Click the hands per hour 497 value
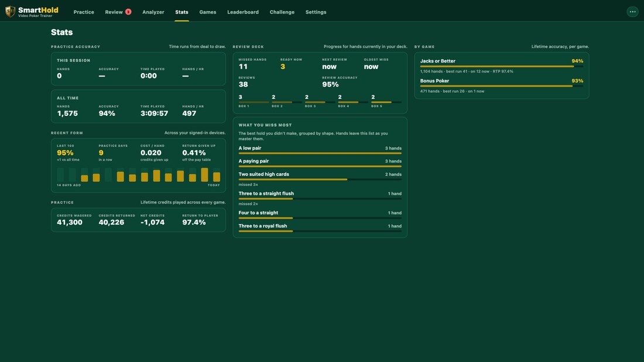 [189, 113]
